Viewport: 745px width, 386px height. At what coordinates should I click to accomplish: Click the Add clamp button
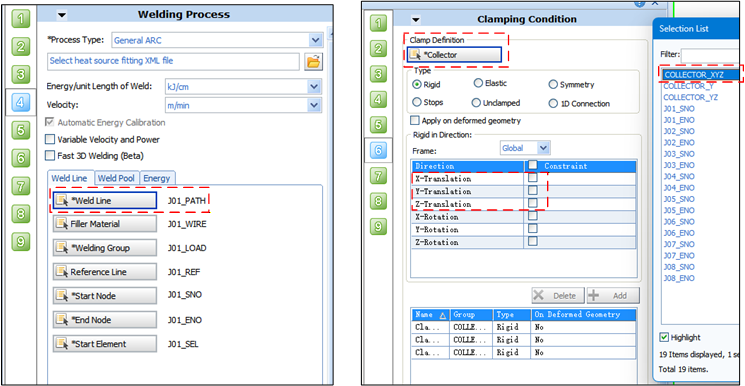pos(613,295)
